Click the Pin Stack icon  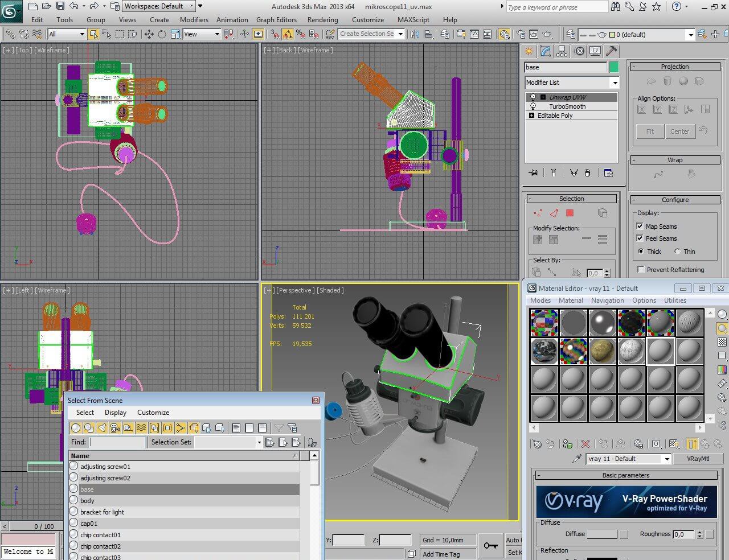533,173
